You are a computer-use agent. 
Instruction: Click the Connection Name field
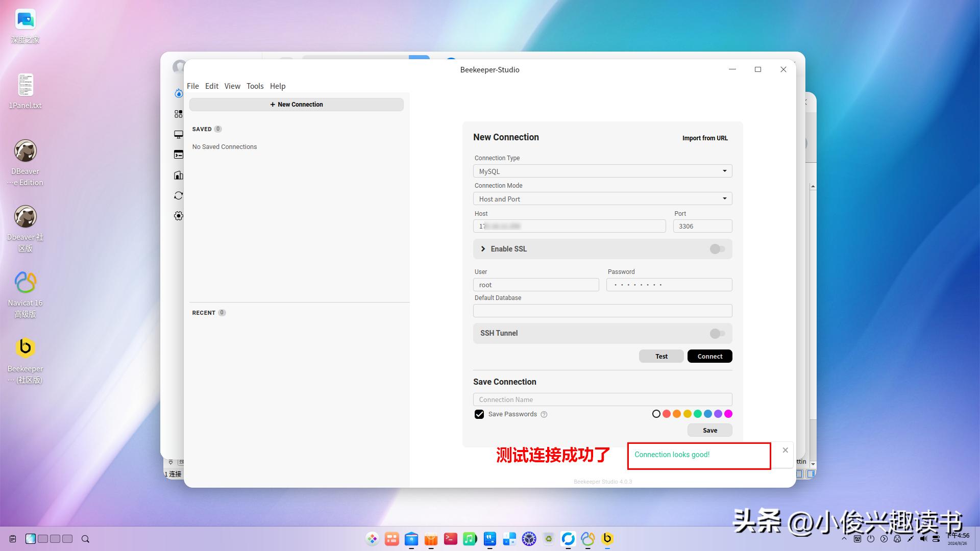tap(602, 399)
